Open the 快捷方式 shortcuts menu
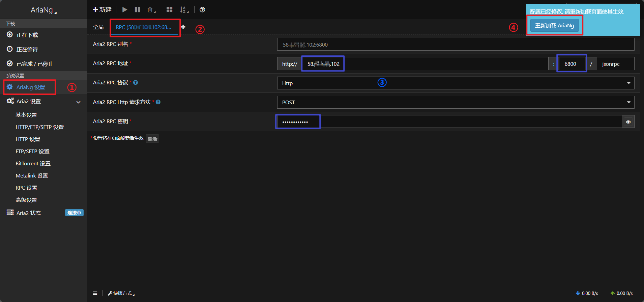The height and width of the screenshot is (302, 644). 121,293
